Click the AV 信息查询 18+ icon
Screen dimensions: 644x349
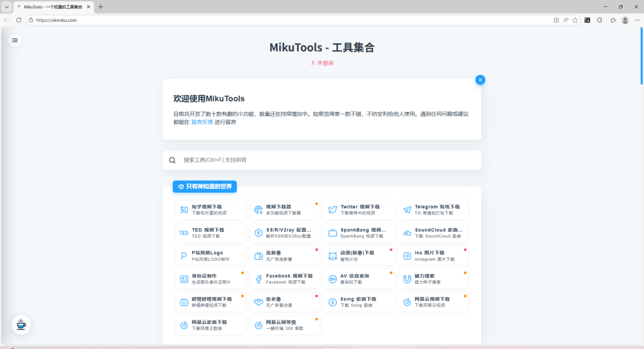333,279
